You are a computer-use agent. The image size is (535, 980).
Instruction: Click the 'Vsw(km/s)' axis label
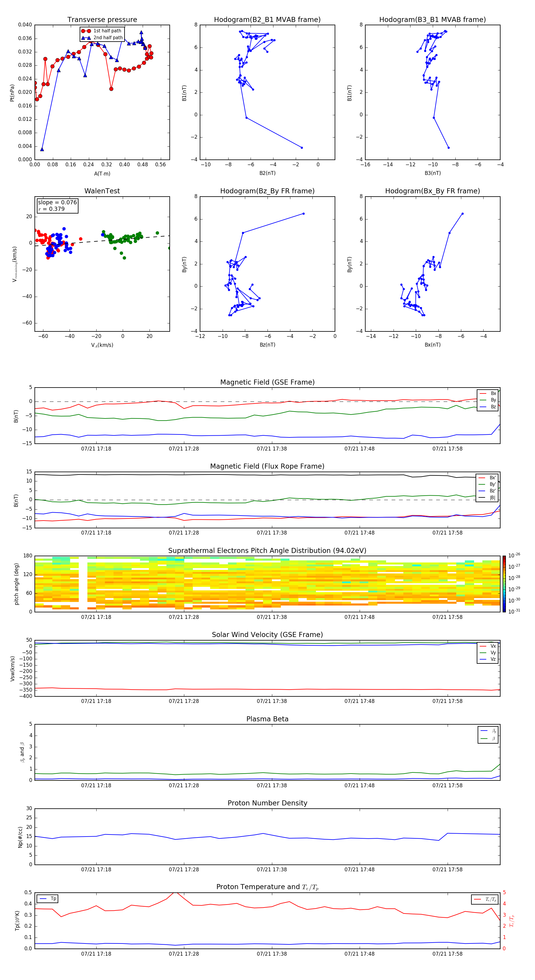(x=12, y=668)
